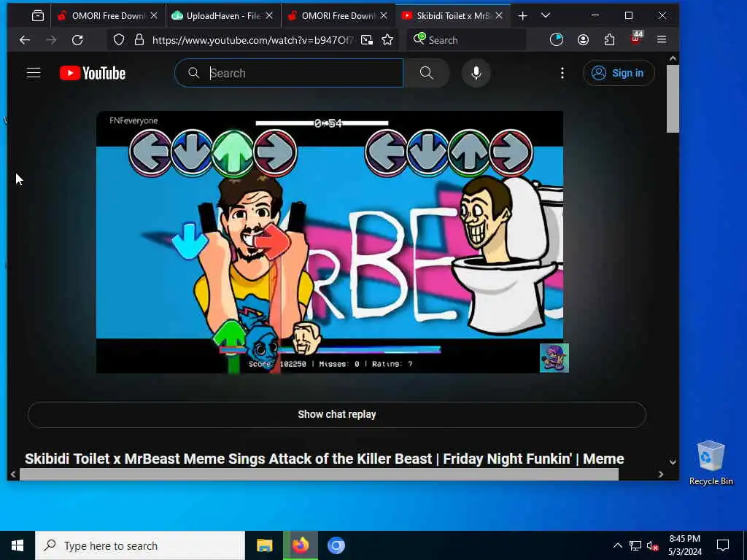
Task: Open the Firefox application hamburger menu
Action: pyautogui.click(x=662, y=39)
